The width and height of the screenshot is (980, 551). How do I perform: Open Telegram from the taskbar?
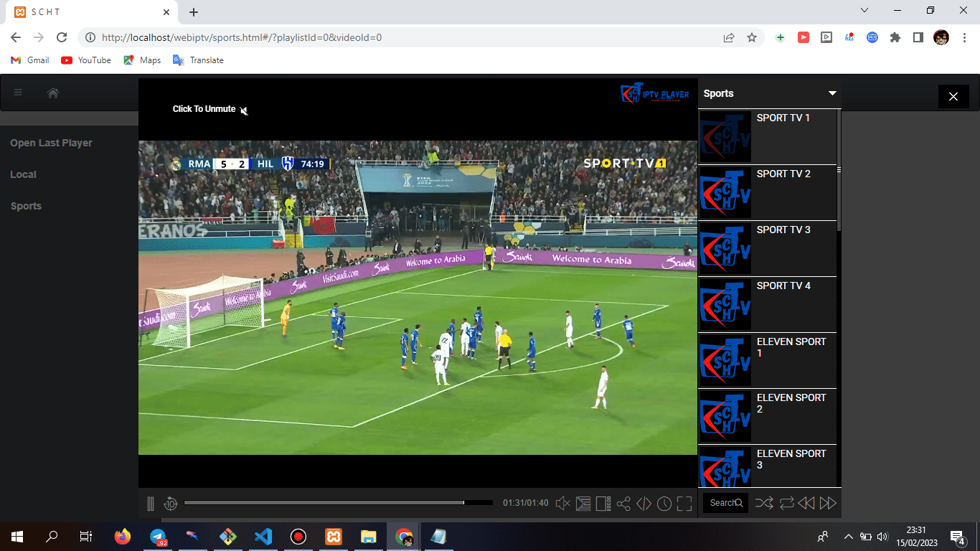[158, 536]
